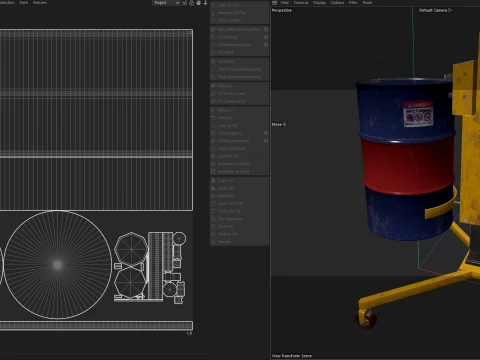Click Boundary to Quad
The image size is (480, 360).
tap(239, 172)
